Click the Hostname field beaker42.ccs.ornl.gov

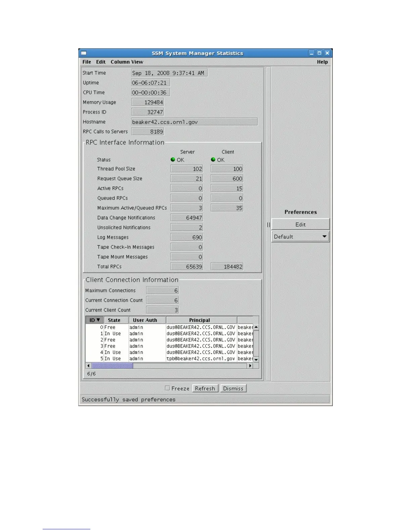194,122
